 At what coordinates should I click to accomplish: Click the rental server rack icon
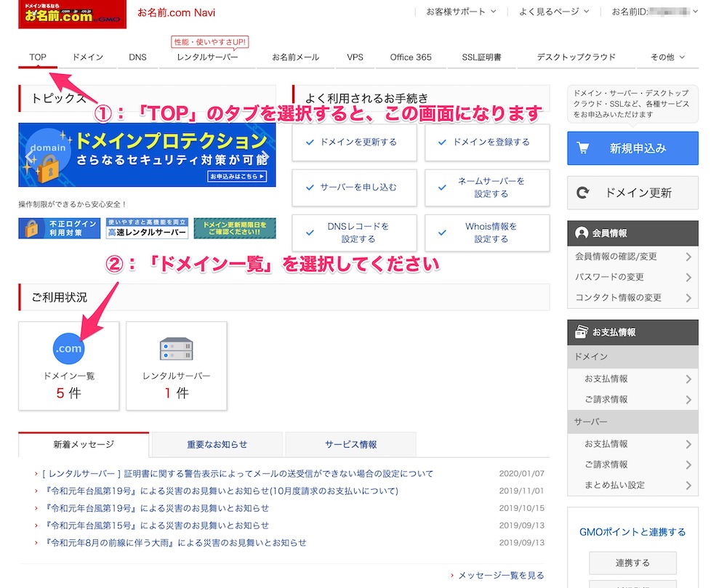click(x=176, y=349)
